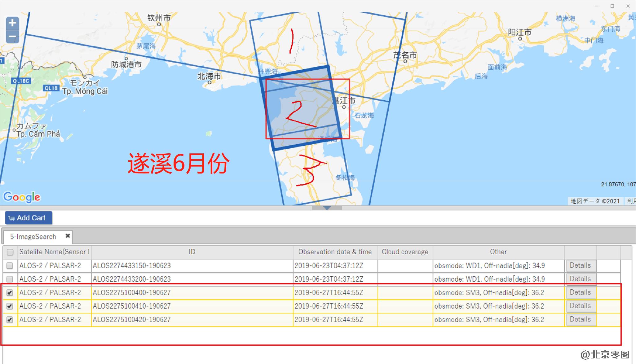
Task: Uncheck the ALOS2275100420-190627 row checkbox
Action: pyautogui.click(x=10, y=319)
